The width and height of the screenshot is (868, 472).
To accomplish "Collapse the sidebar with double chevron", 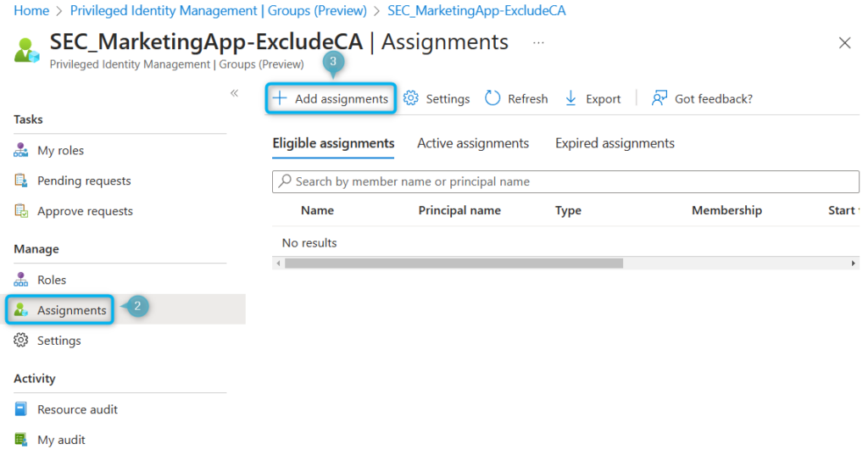I will (234, 93).
